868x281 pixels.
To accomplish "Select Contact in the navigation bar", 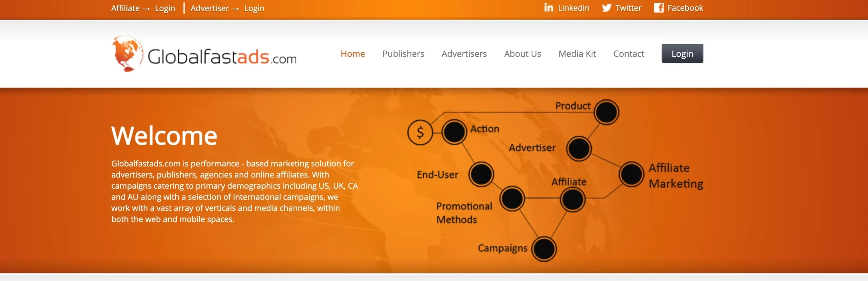I will [629, 54].
